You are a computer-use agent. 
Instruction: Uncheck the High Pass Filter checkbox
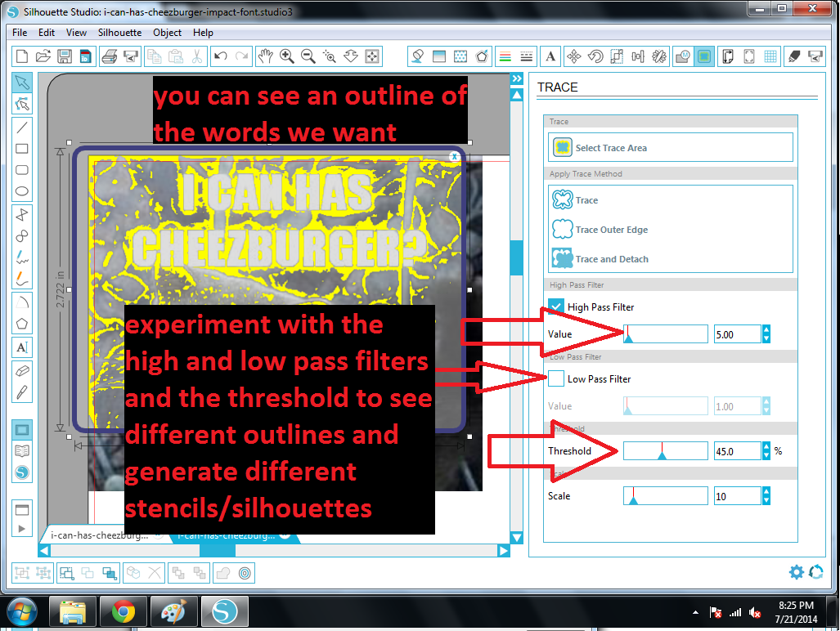556,307
